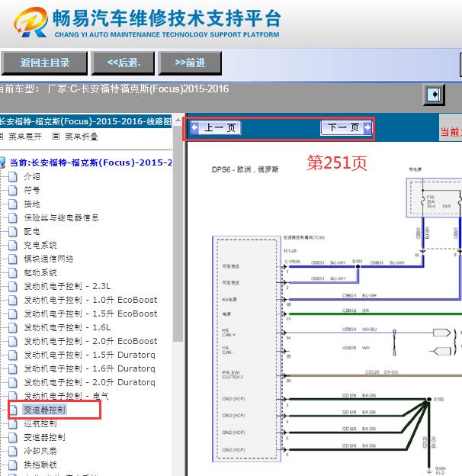Click the 当前车型 vehicle model text bar
Viewport: 462px width, 476px height.
coord(114,89)
